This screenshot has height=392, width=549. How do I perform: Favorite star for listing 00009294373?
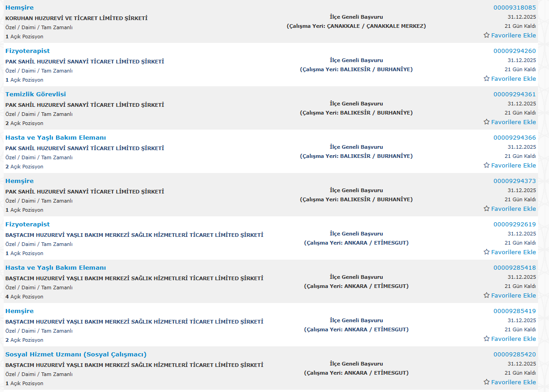point(486,209)
